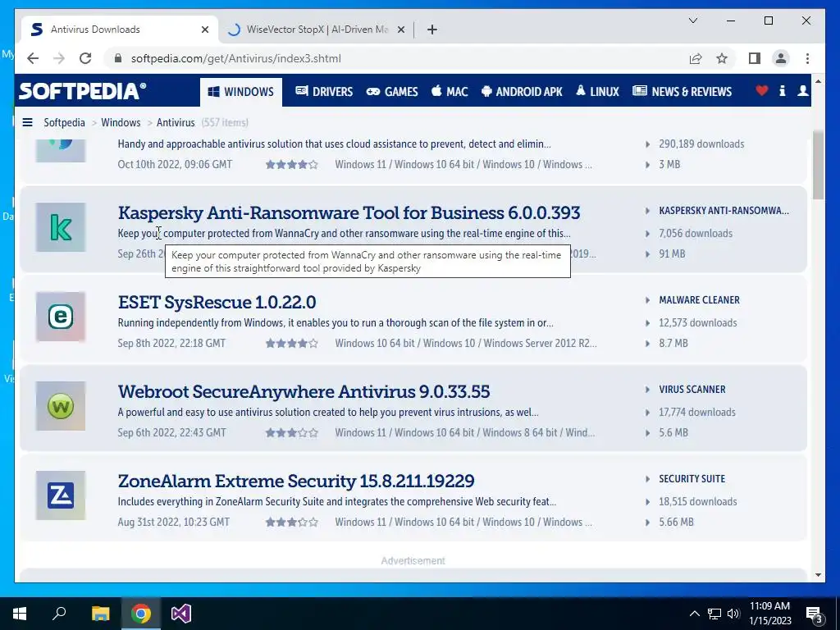The image size is (840, 630).
Task: Click the ESET SysRescue app icon
Action: (x=61, y=317)
